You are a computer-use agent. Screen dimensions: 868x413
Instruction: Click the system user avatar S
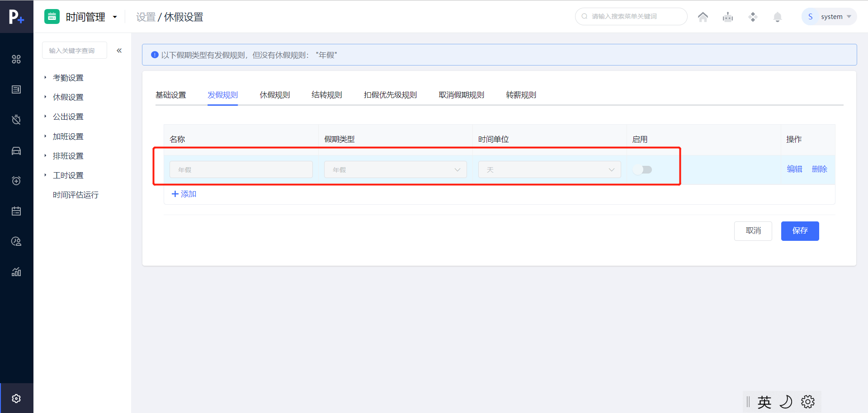811,17
